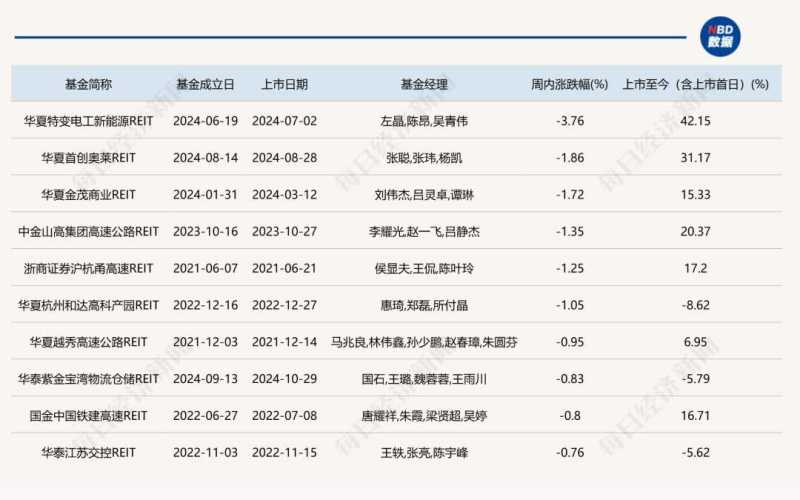
Task: Click managers cell 王轶,张亮,陈宇峰
Action: click(x=424, y=452)
